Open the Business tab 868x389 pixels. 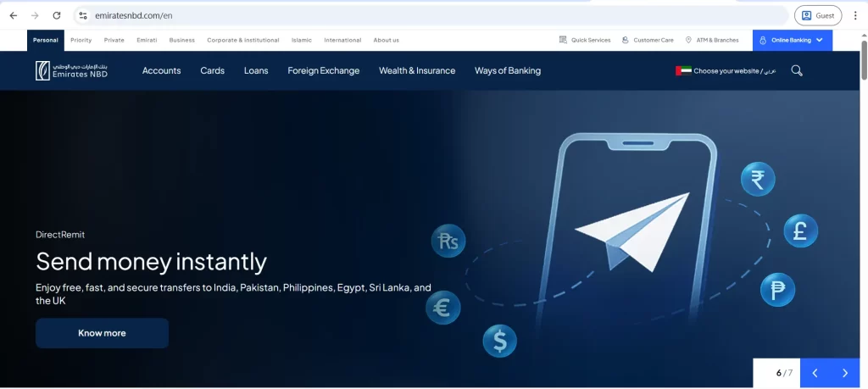point(182,41)
